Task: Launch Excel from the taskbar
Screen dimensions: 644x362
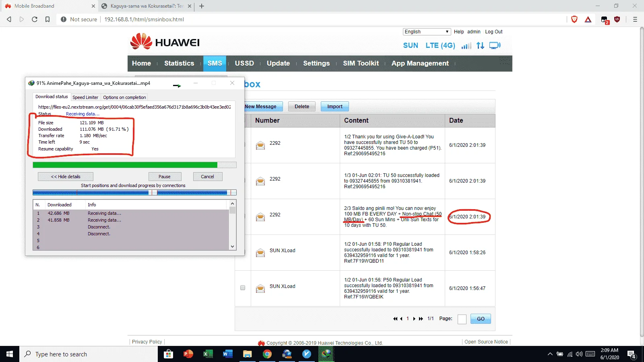Action: click(x=208, y=354)
